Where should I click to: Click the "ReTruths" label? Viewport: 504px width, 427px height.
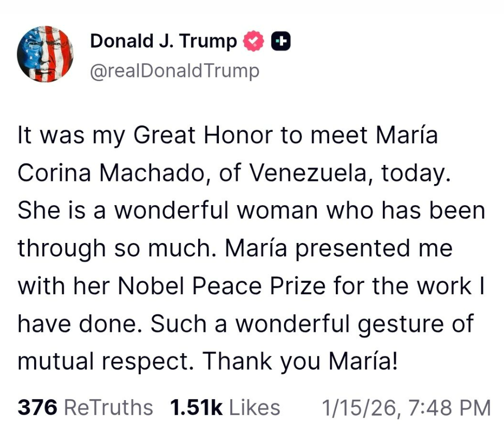click(x=108, y=407)
